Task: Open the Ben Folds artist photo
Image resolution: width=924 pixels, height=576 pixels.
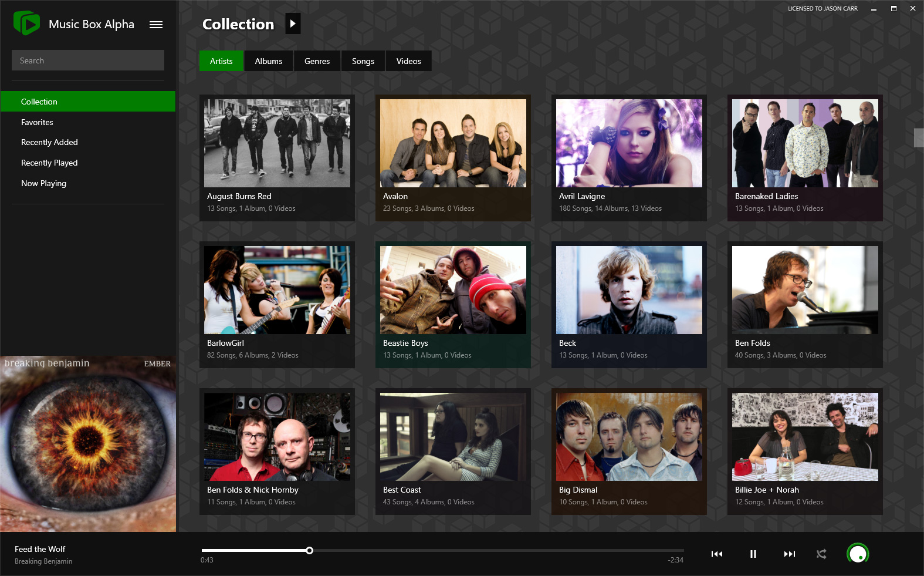Action: point(805,290)
